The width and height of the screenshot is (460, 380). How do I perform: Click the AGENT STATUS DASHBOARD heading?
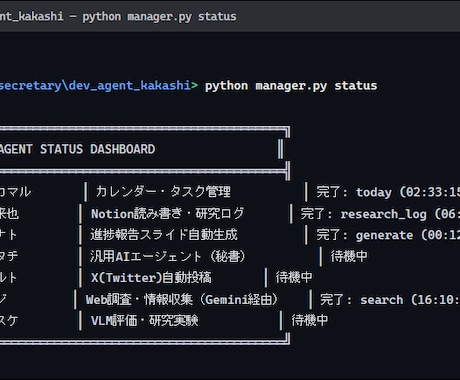[x=77, y=149]
